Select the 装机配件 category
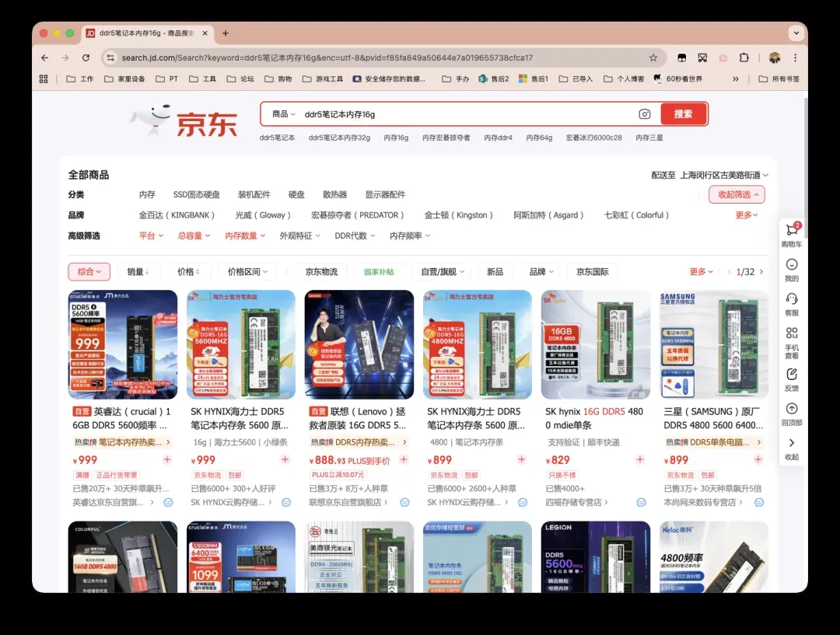840x635 pixels. 254,194
